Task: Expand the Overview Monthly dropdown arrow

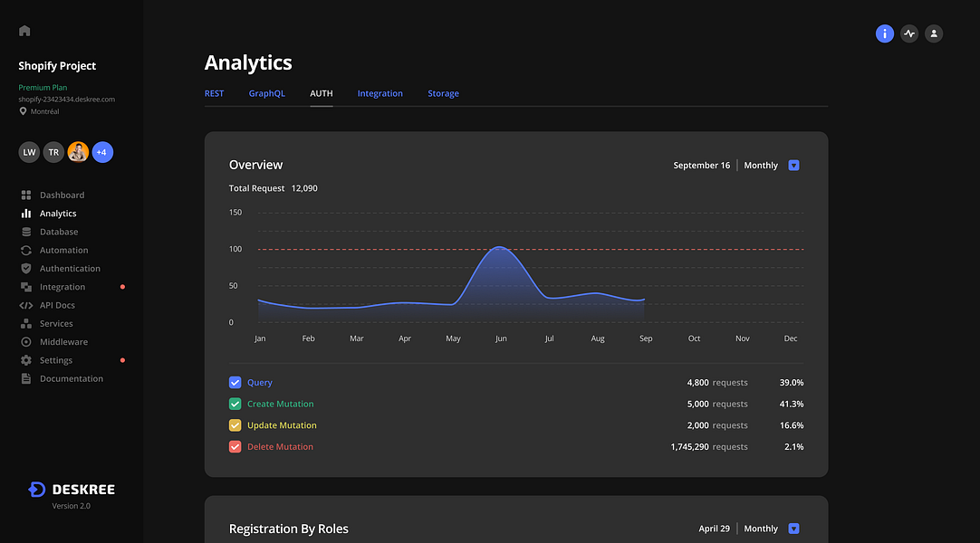Action: point(793,166)
